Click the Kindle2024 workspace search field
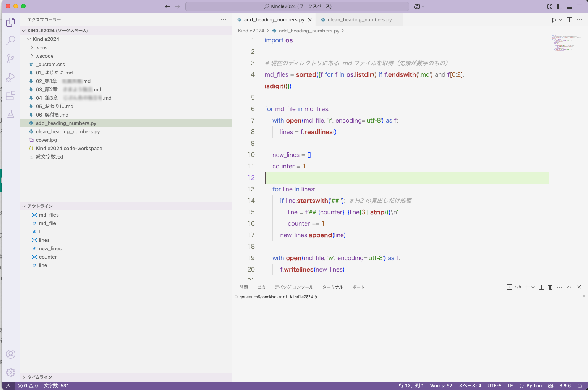 [x=297, y=6]
